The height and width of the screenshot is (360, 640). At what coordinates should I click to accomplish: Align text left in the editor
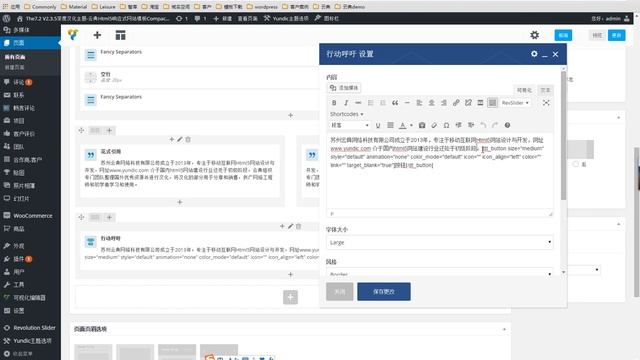pos(419,103)
